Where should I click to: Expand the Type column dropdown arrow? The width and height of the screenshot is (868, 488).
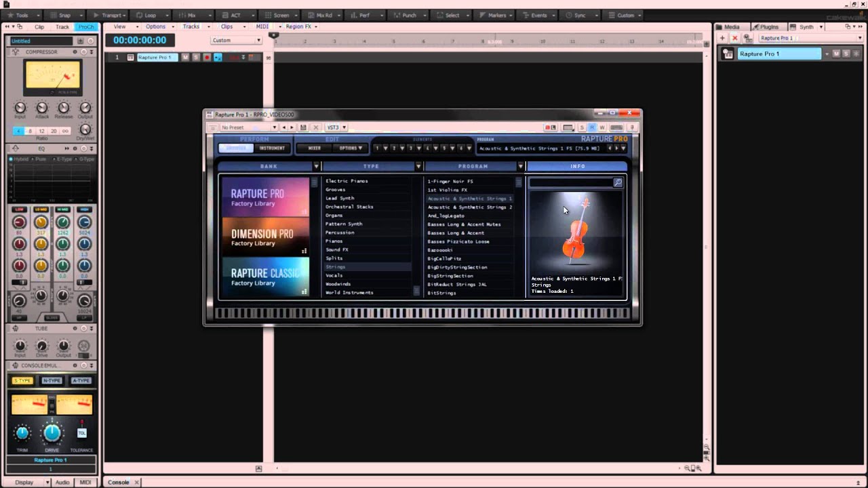click(x=418, y=166)
